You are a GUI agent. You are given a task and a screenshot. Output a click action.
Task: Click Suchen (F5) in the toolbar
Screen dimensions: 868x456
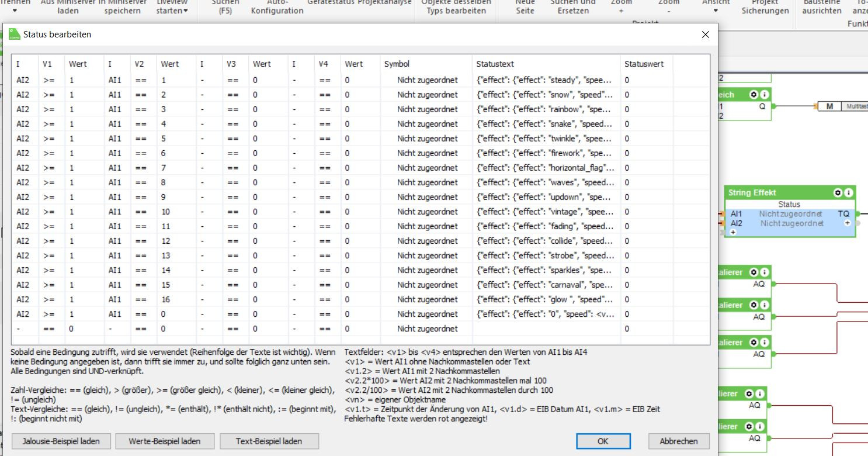pos(225,7)
